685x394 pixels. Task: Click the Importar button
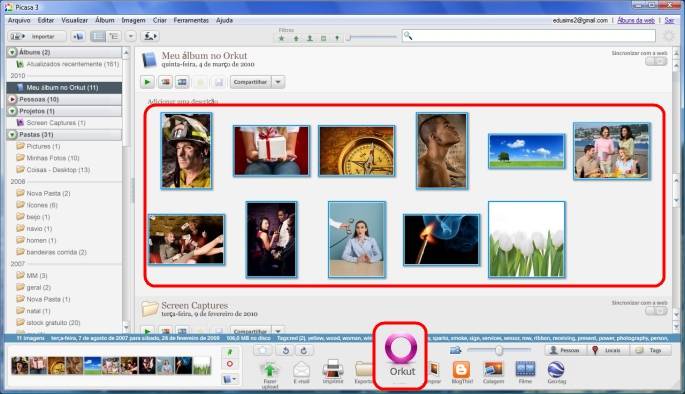pyautogui.click(x=37, y=37)
